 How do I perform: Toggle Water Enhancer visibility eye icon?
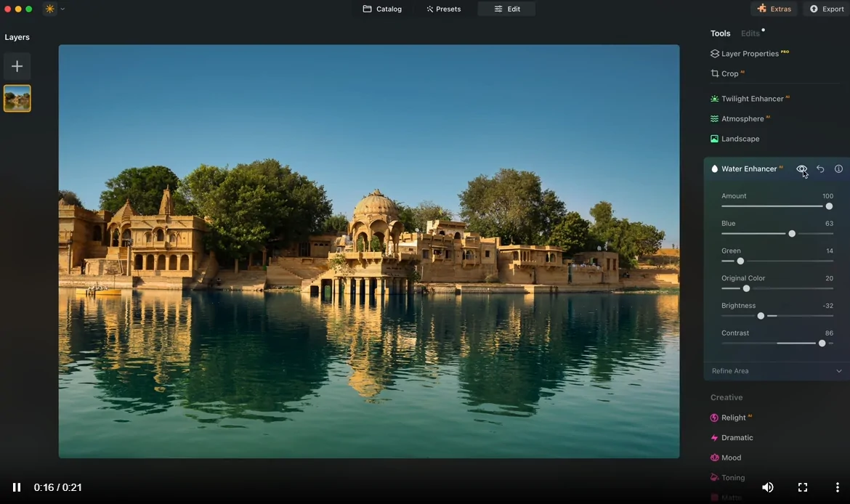click(x=801, y=169)
